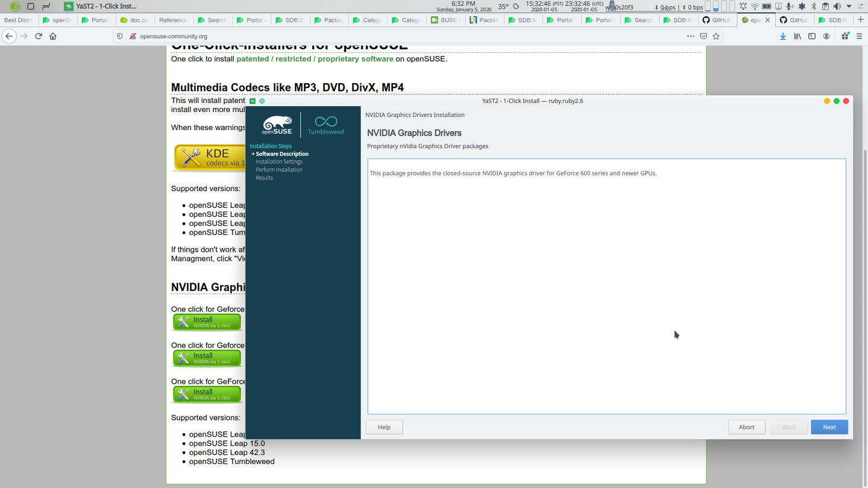The width and height of the screenshot is (868, 488).
Task: Switch to the doc.op browser tab
Action: pos(134,20)
